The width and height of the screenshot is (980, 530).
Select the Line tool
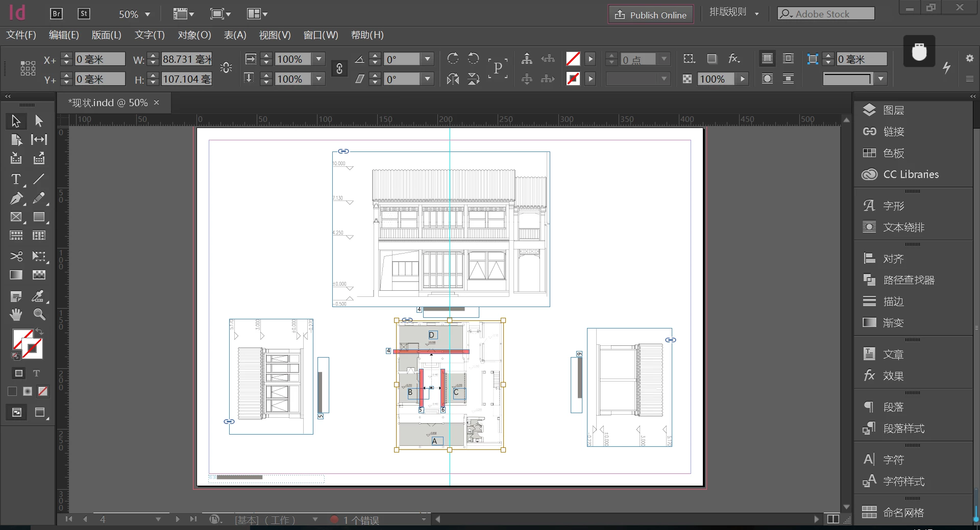[x=39, y=179]
